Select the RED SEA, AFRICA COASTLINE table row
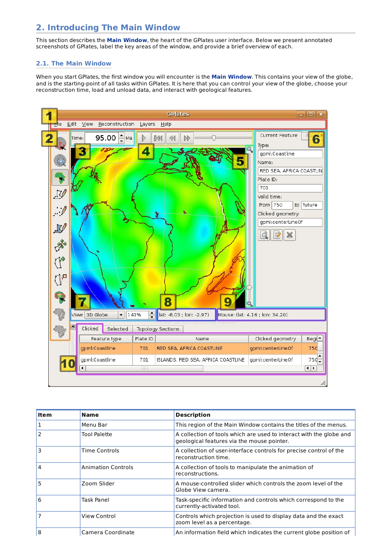392x555 pixels. point(198,348)
